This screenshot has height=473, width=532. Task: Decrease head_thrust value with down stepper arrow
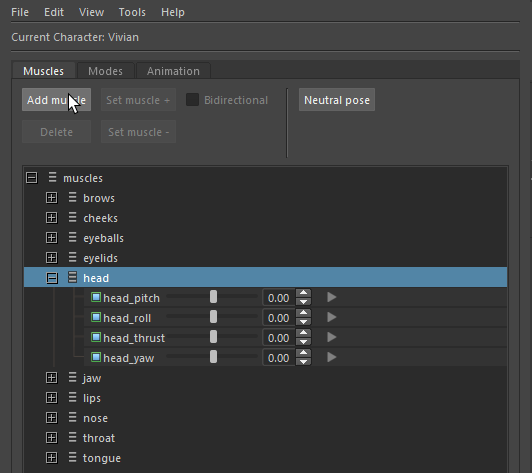tap(303, 342)
